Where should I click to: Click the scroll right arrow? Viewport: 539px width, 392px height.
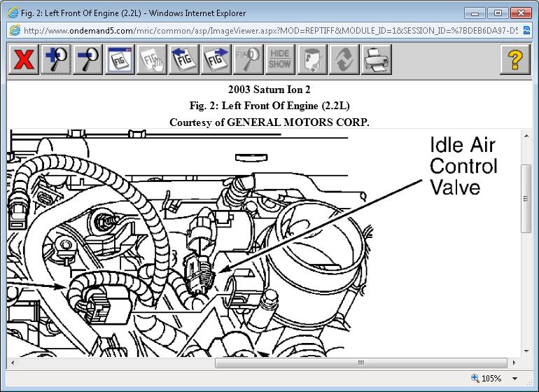tap(514, 363)
